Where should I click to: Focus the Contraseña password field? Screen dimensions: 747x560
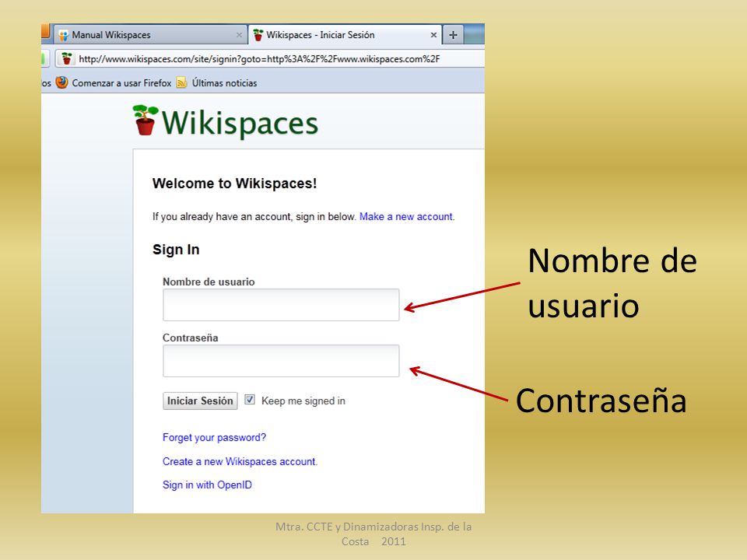281,361
